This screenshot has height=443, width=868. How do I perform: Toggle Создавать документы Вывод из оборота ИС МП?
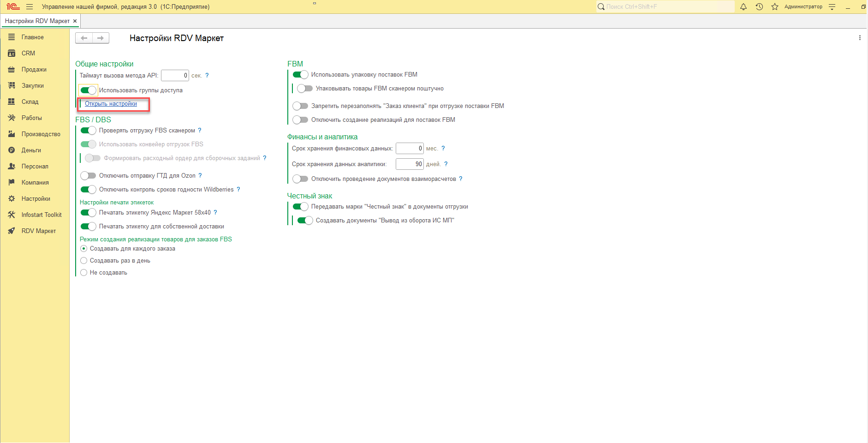(x=305, y=221)
